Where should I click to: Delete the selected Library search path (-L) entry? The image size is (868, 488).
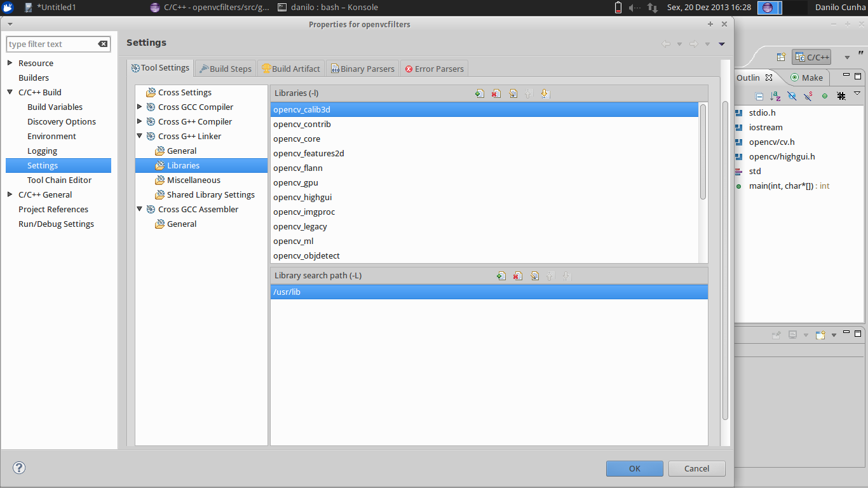pyautogui.click(x=518, y=276)
